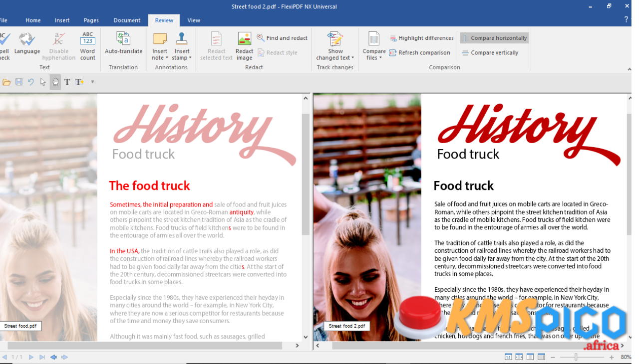Click Highlight differences
The width and height of the screenshot is (639, 364).
click(421, 38)
